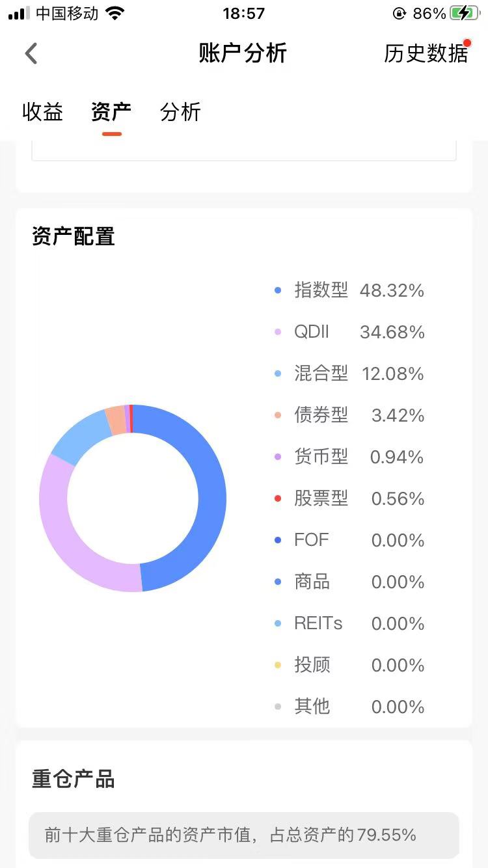Select the 债券型 3.42% legend entry

click(349, 415)
